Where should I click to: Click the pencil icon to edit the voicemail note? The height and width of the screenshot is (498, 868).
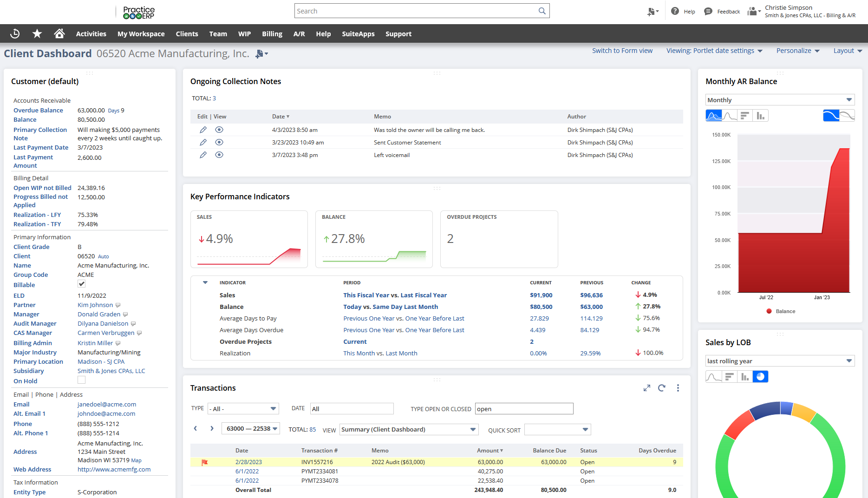(203, 155)
